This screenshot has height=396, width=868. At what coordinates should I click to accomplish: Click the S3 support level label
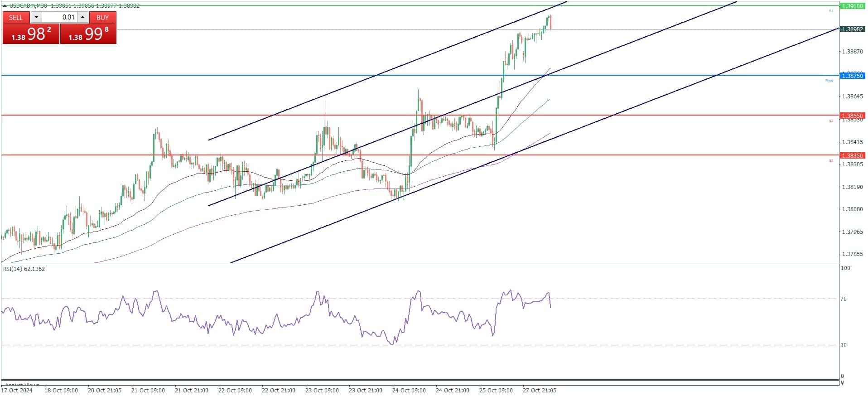[831, 160]
